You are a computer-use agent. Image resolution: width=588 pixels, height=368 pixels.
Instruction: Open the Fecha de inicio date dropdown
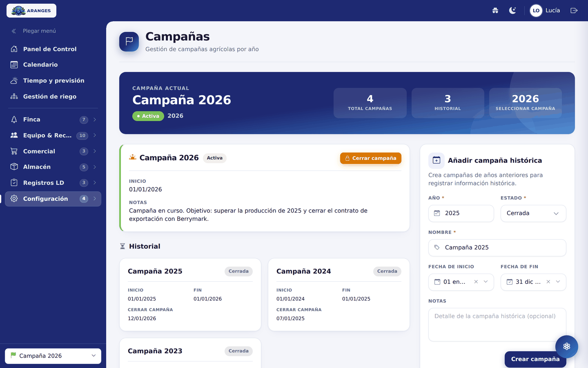click(486, 282)
